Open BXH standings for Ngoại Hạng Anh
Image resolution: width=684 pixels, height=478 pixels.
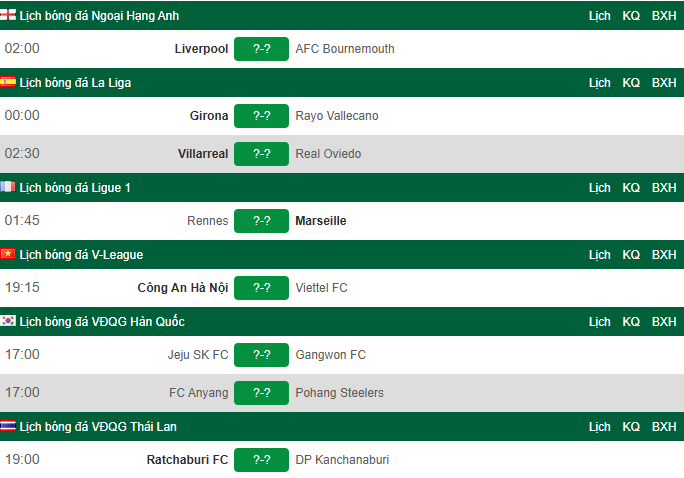tap(664, 16)
